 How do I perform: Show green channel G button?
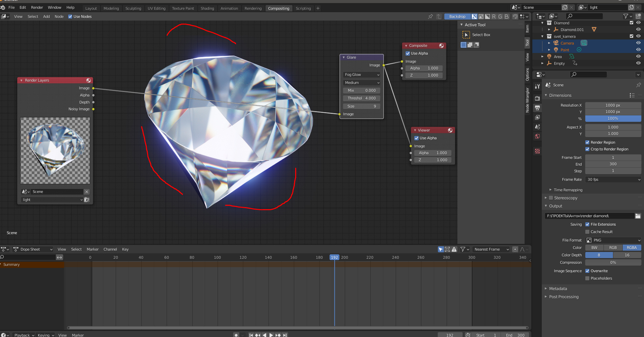[500, 17]
